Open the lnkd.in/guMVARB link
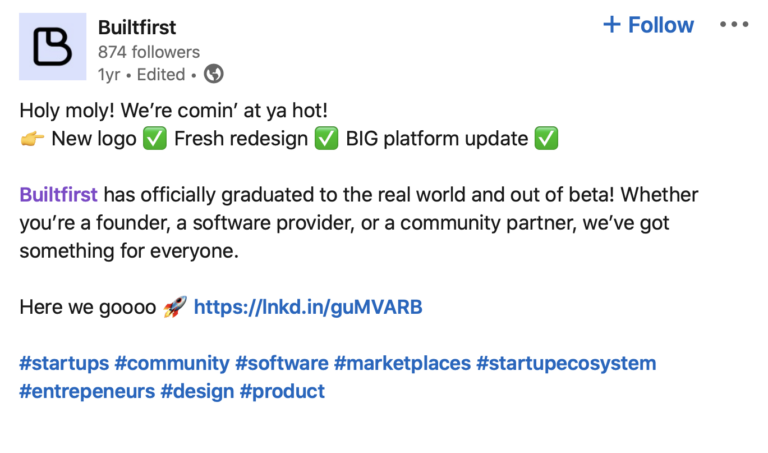 [x=308, y=307]
